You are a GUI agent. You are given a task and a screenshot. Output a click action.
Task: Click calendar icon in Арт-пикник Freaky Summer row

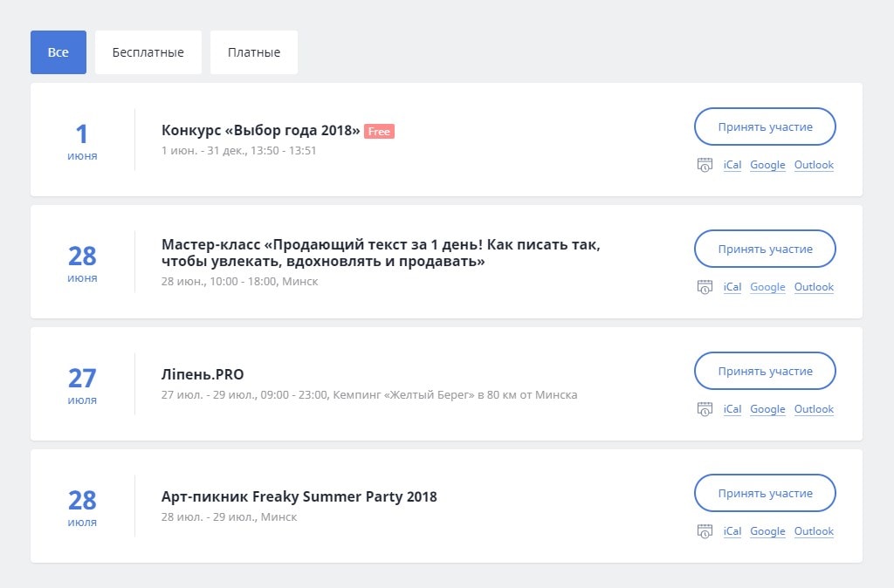tap(705, 531)
